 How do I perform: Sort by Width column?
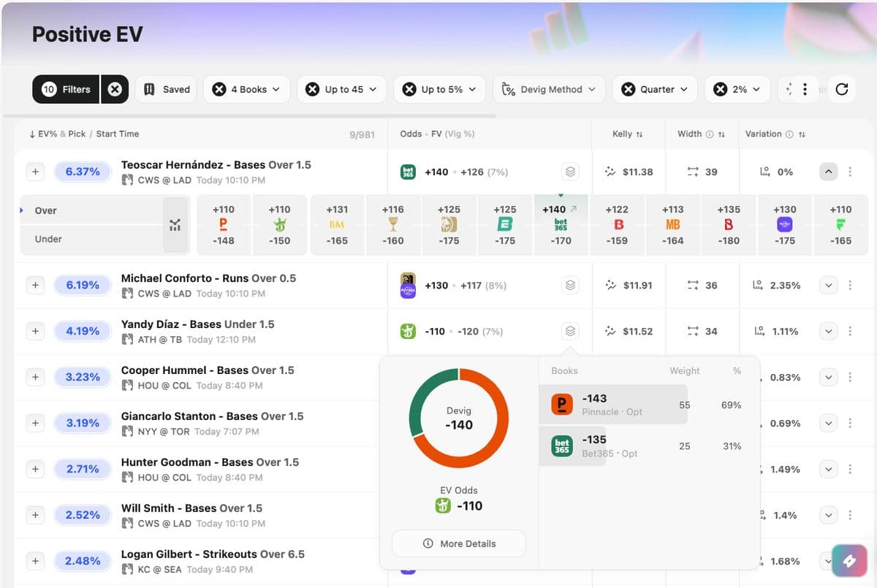pos(701,134)
